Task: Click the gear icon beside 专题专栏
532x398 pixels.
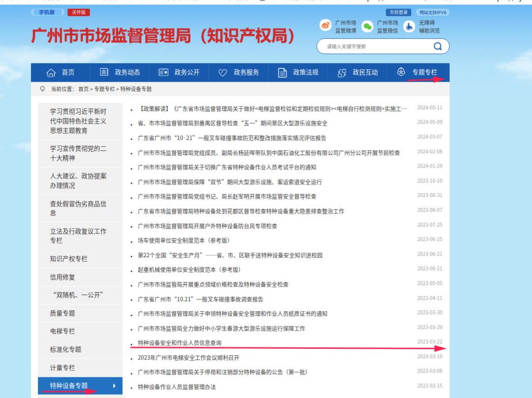Action: point(401,72)
